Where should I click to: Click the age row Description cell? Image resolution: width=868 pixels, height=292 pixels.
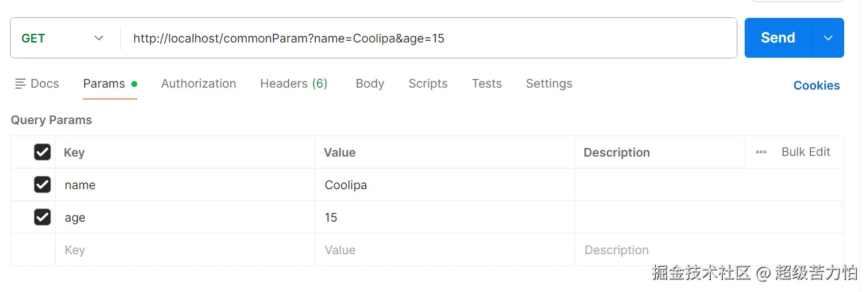click(x=708, y=218)
